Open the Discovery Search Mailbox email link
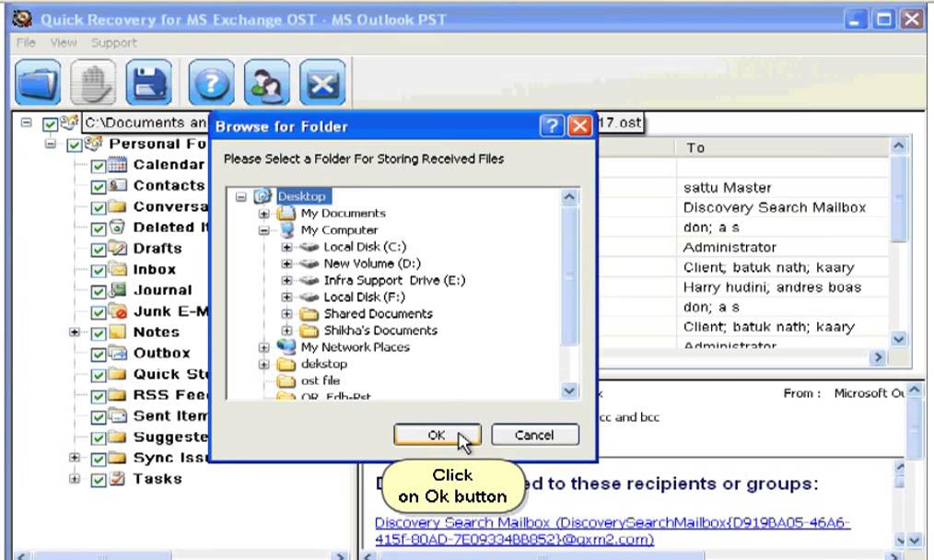The image size is (934, 560). pos(613,531)
